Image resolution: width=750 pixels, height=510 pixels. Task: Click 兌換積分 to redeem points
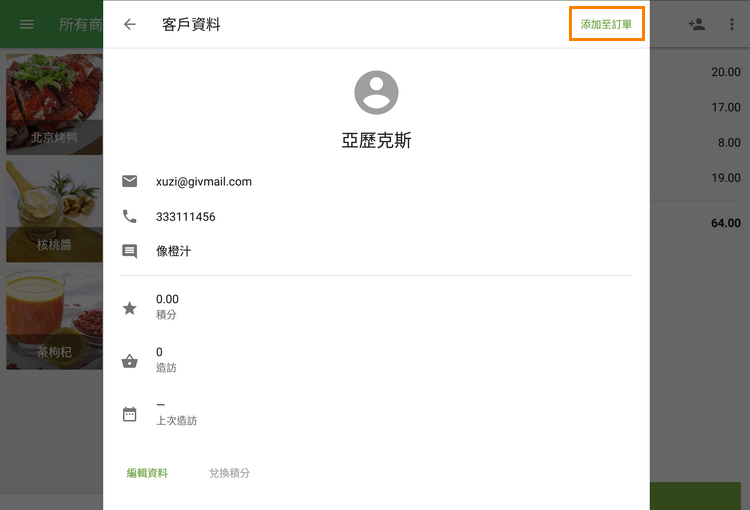pyautogui.click(x=229, y=473)
